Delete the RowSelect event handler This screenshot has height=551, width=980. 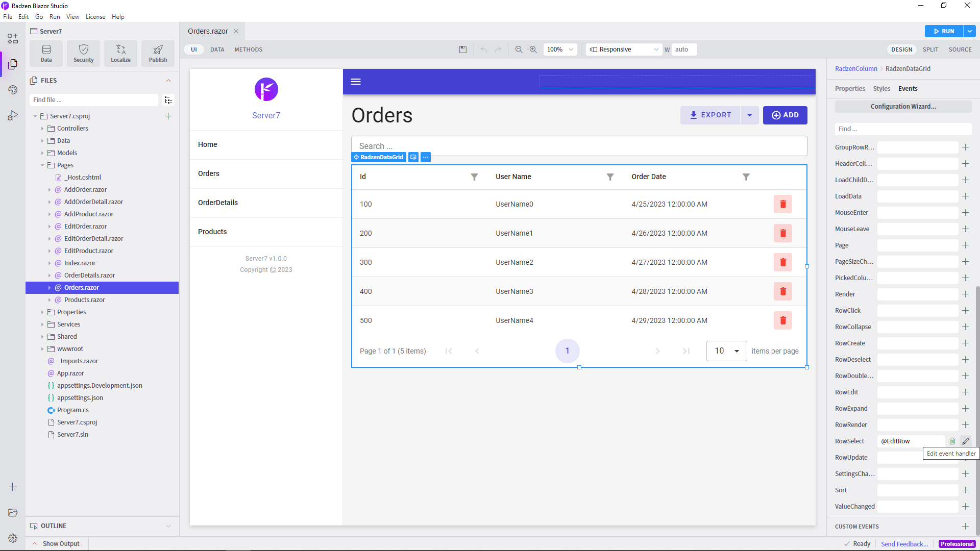(x=952, y=441)
